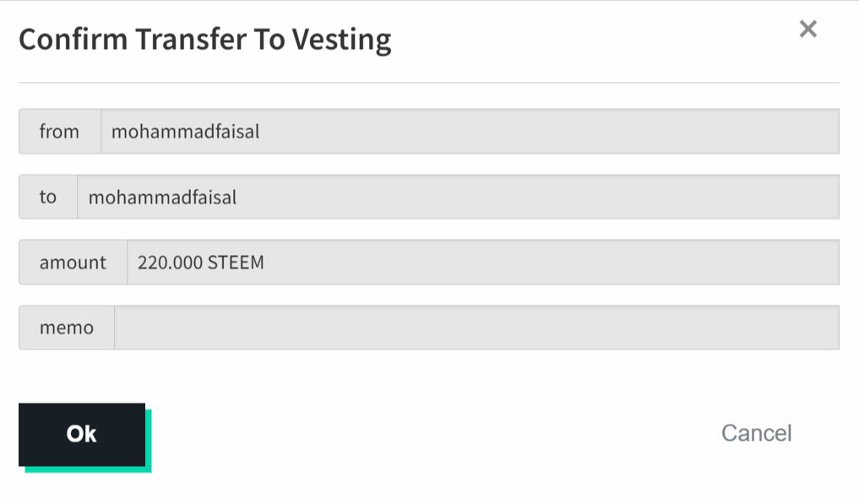This screenshot has width=859, height=504.
Task: Click the divider line under the dialog title
Action: [428, 83]
